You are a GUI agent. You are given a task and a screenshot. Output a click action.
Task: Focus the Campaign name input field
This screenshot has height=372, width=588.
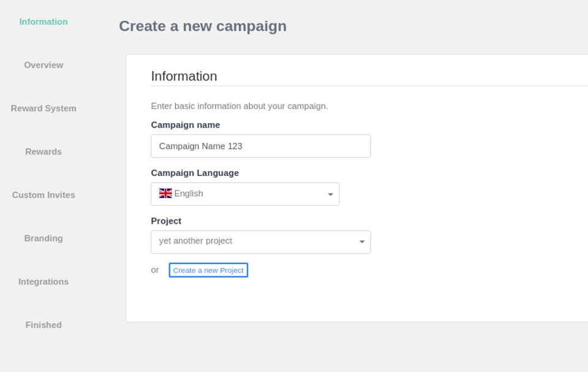point(260,146)
